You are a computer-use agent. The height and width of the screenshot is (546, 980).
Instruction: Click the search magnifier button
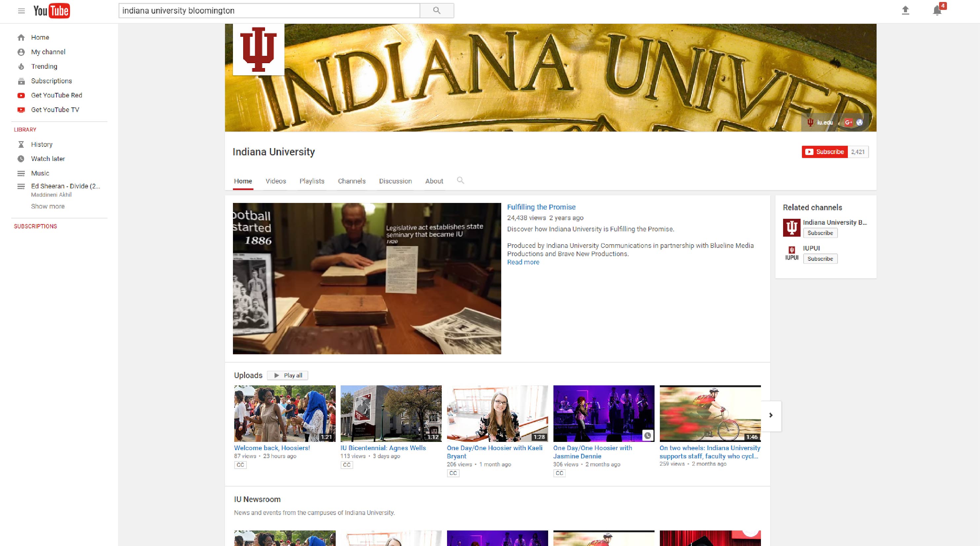click(x=437, y=11)
